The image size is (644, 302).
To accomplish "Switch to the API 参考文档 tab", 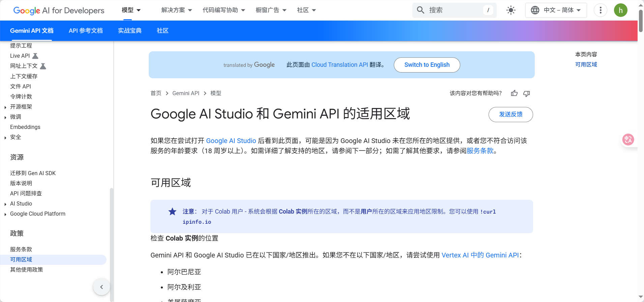I will click(86, 31).
